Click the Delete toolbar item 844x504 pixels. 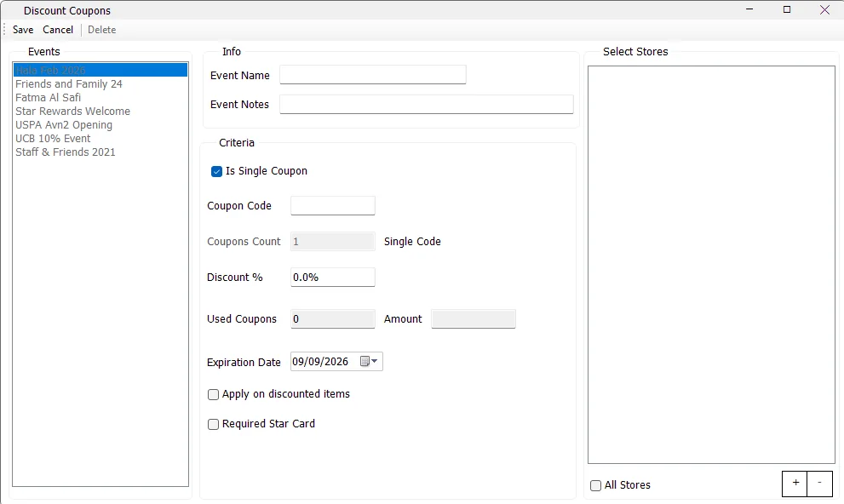pos(101,30)
